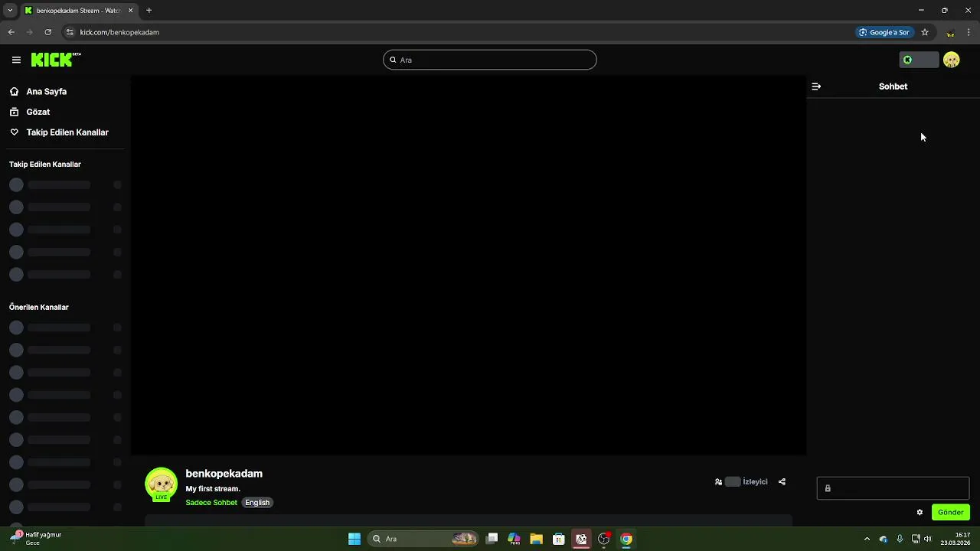Click the microphone tray icon
This screenshot has height=551, width=980.
900,539
